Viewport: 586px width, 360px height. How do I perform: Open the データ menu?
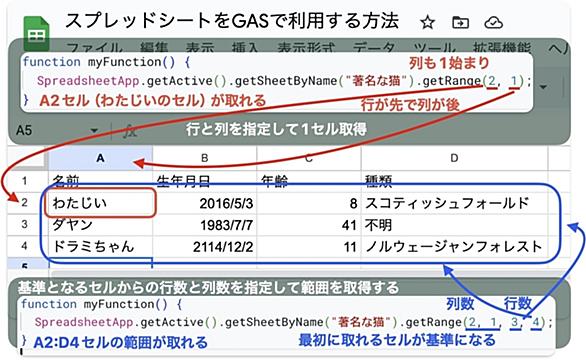(x=374, y=47)
